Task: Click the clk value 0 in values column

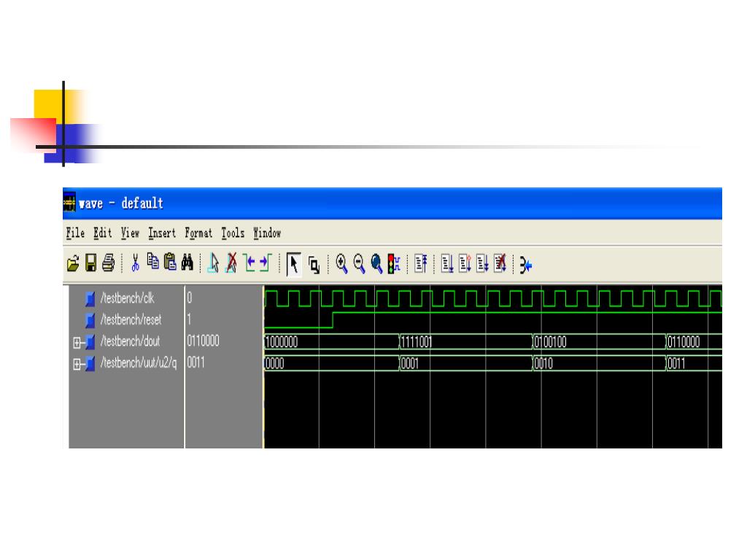Action: pyautogui.click(x=189, y=298)
